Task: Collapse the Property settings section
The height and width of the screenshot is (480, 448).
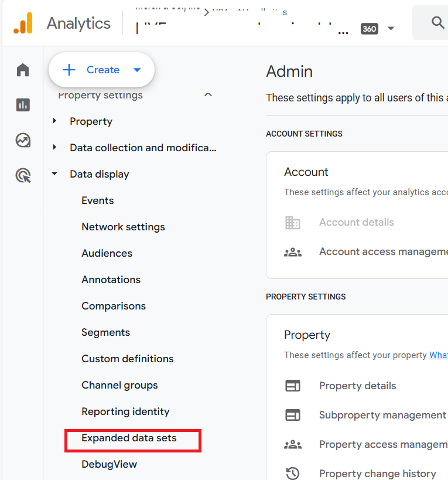Action: pos(208,95)
